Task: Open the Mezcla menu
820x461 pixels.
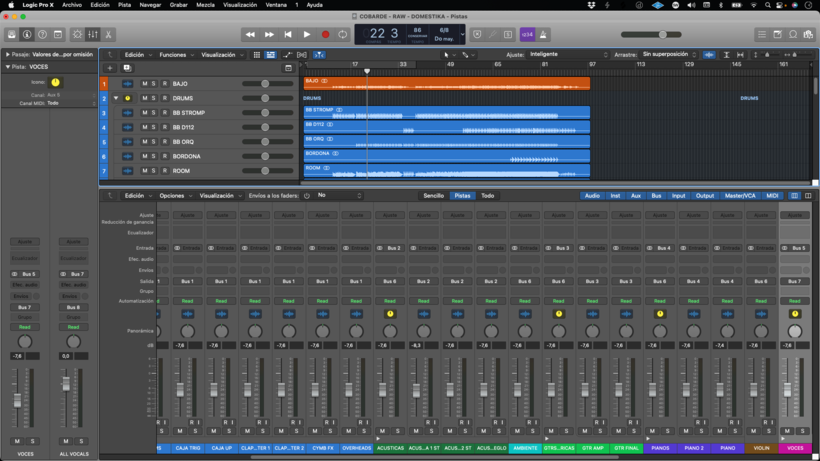Action: 205,5
